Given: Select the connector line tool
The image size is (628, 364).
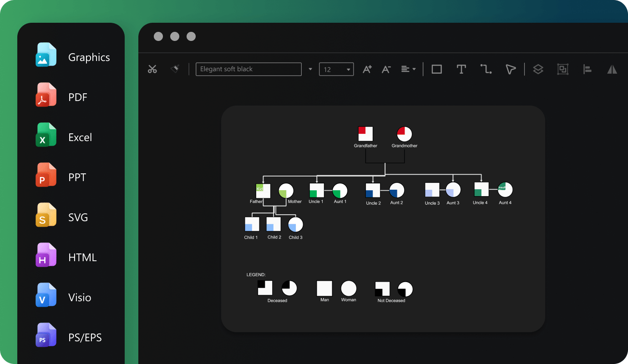Looking at the screenshot, I should click(x=486, y=69).
